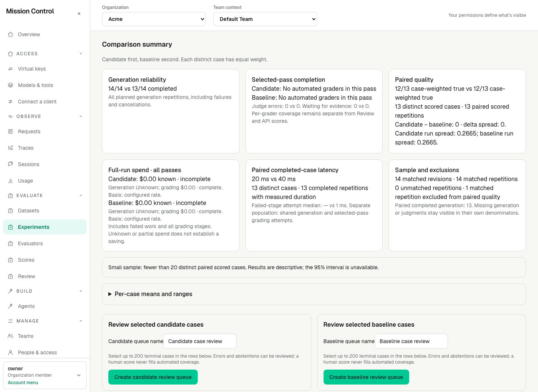Viewport: 538px width, 392px height.
Task: Click the Evaluators clipboard icon
Action: point(10,243)
